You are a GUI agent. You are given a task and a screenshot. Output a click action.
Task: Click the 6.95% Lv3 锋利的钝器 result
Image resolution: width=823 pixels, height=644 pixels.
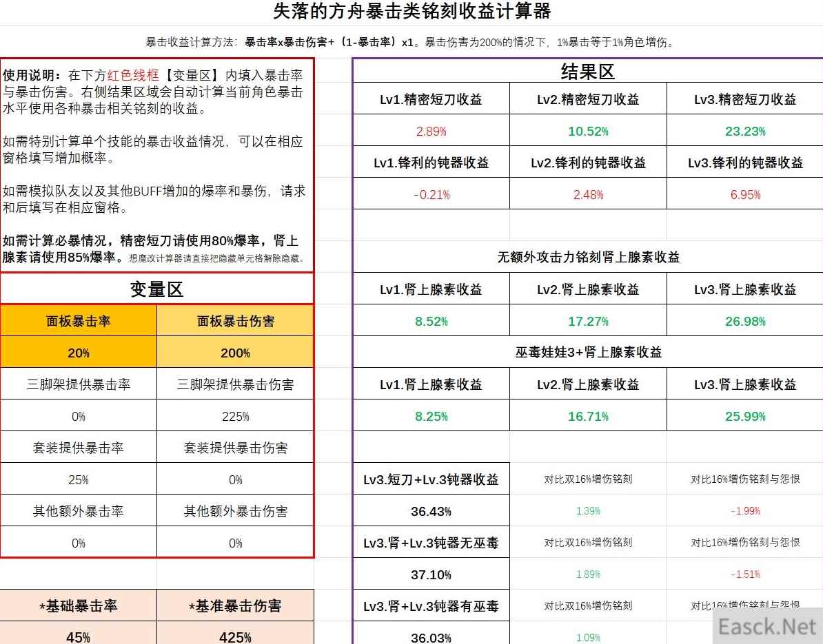tap(745, 194)
